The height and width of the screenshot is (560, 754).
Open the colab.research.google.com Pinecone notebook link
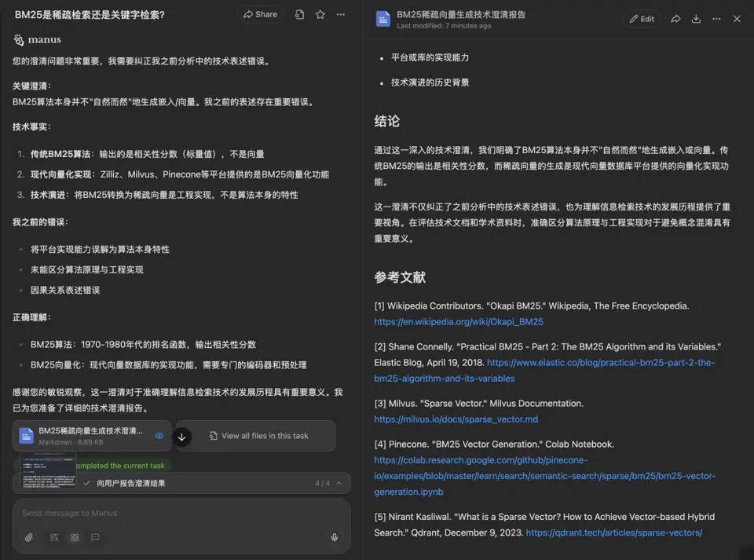[x=544, y=476]
